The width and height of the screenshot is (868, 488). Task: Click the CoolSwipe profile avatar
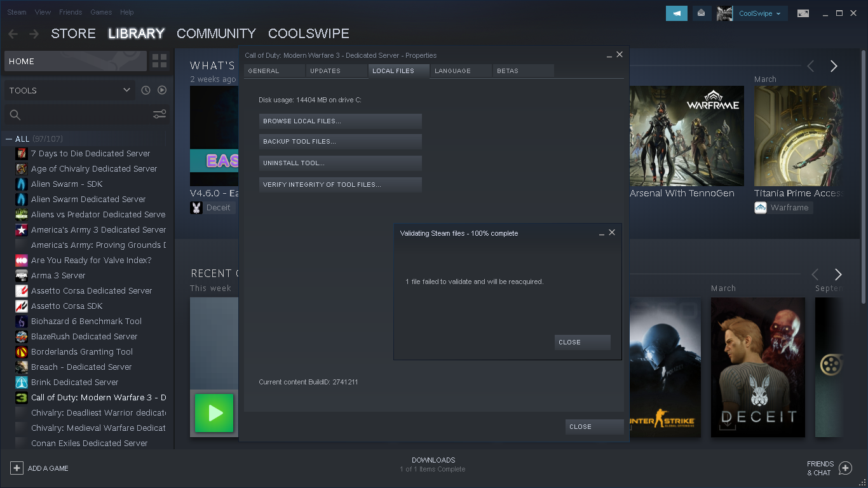click(x=724, y=13)
